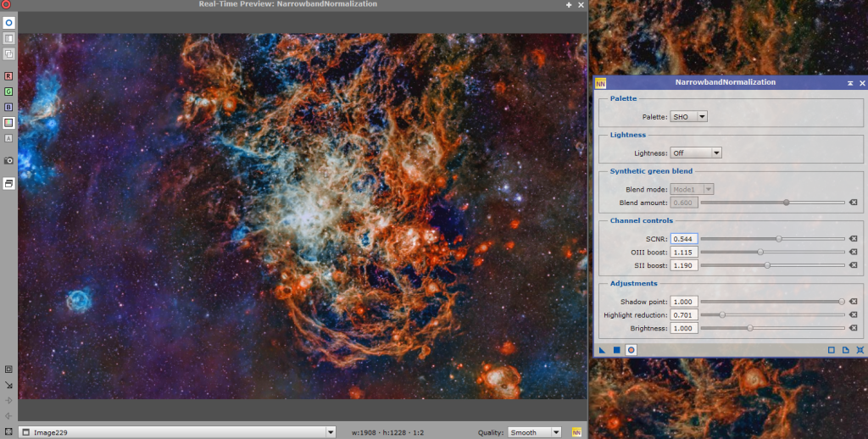This screenshot has width=868, height=439.
Task: Click the Highlight reduction slider handle
Action: [x=722, y=315]
